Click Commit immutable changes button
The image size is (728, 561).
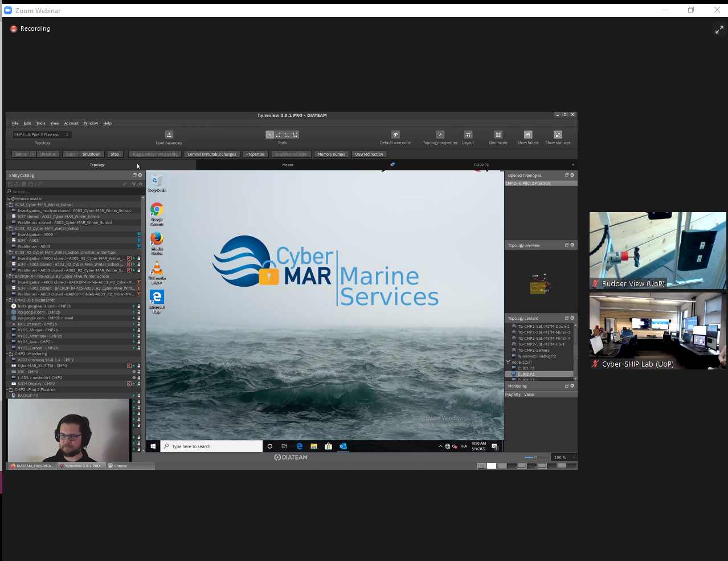coord(211,155)
